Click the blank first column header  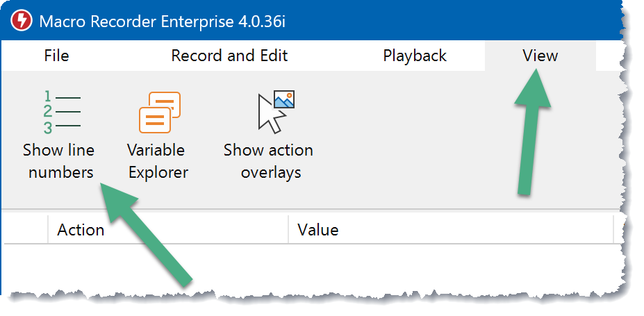coord(24,230)
